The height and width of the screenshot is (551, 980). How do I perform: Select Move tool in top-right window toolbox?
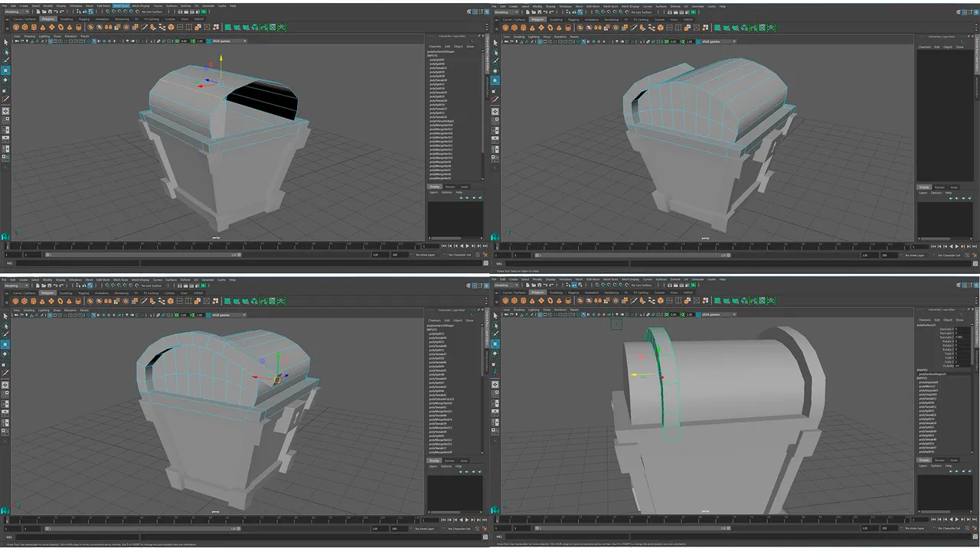coord(495,70)
